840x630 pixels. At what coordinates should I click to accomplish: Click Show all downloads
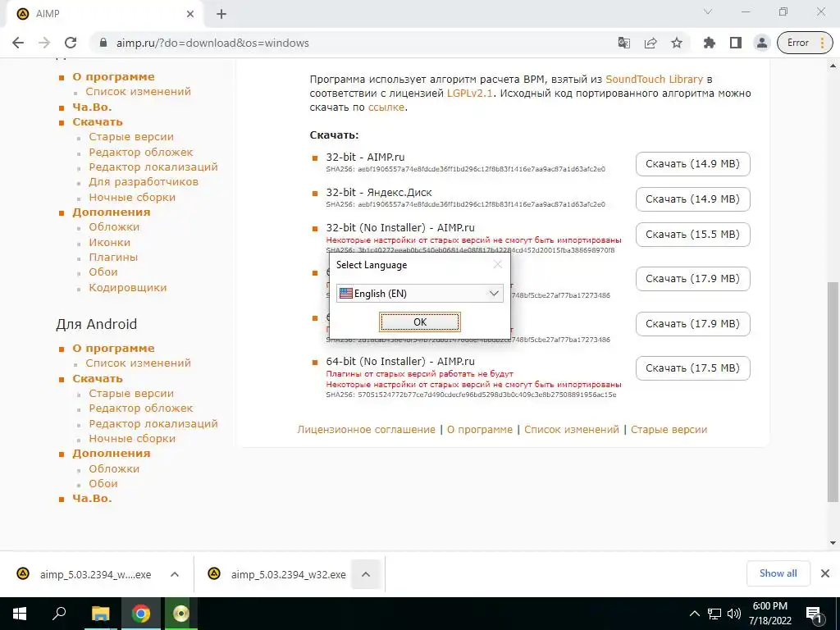click(x=778, y=573)
